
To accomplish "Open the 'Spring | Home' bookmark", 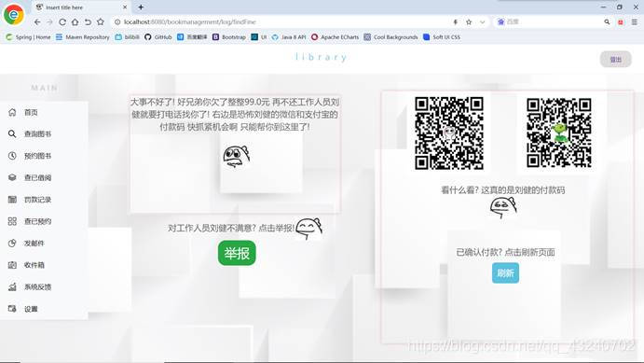I will (28, 37).
